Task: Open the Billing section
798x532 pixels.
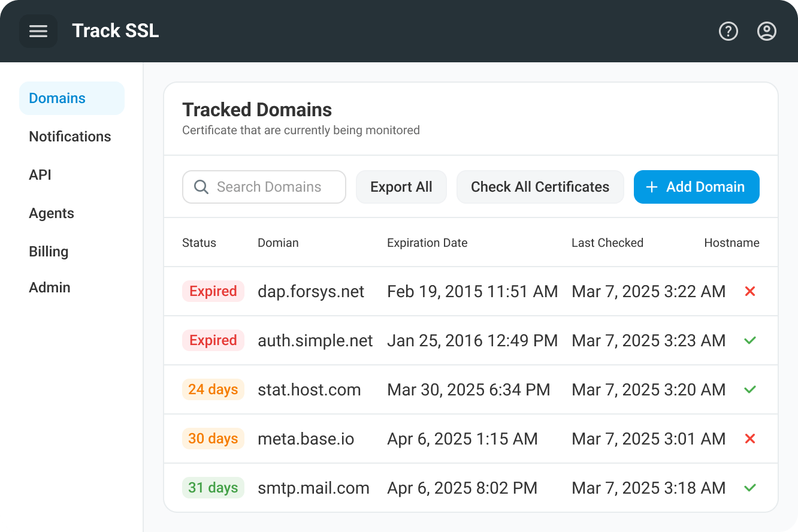Action: (49, 252)
